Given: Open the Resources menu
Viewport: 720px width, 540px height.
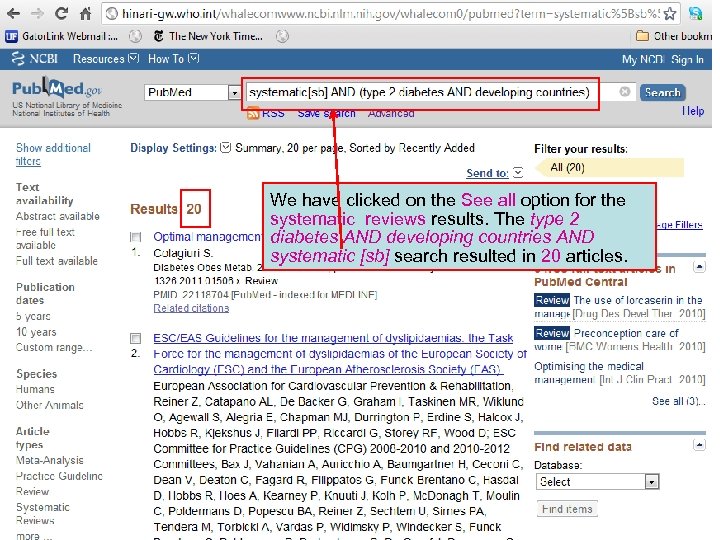Looking at the screenshot, I should [106, 59].
